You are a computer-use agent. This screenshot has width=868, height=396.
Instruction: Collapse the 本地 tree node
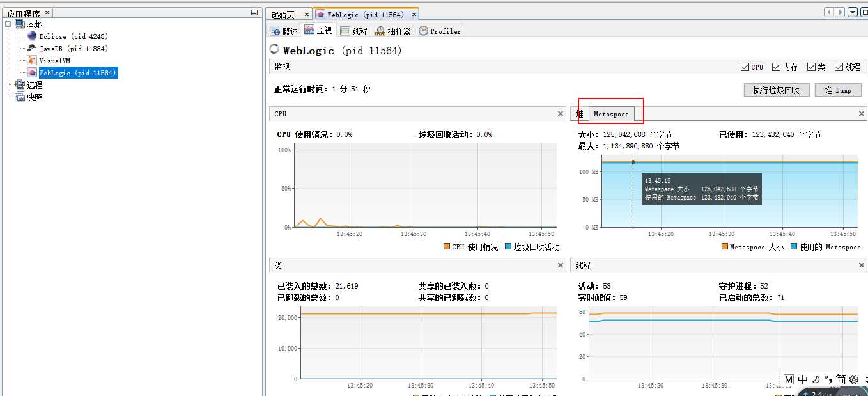pos(8,24)
